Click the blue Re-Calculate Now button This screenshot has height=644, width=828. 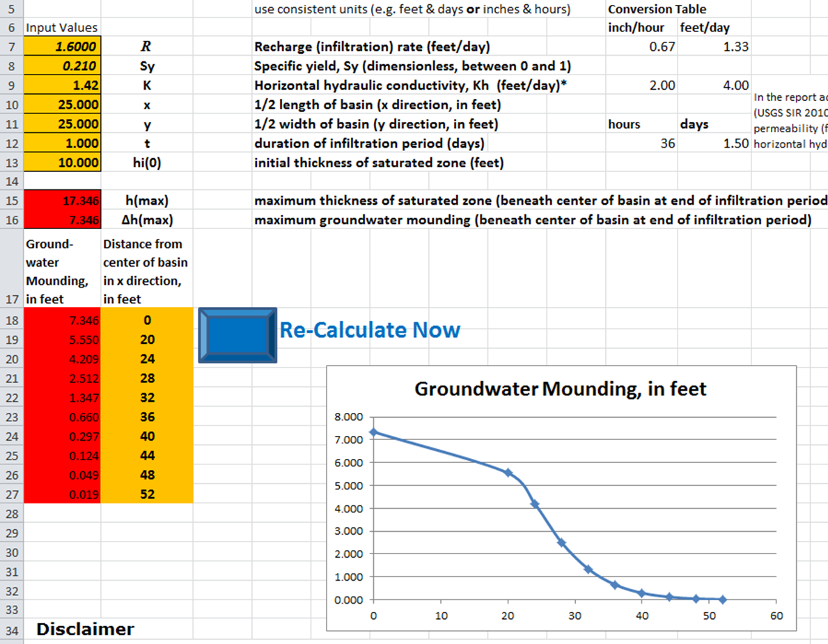237,335
